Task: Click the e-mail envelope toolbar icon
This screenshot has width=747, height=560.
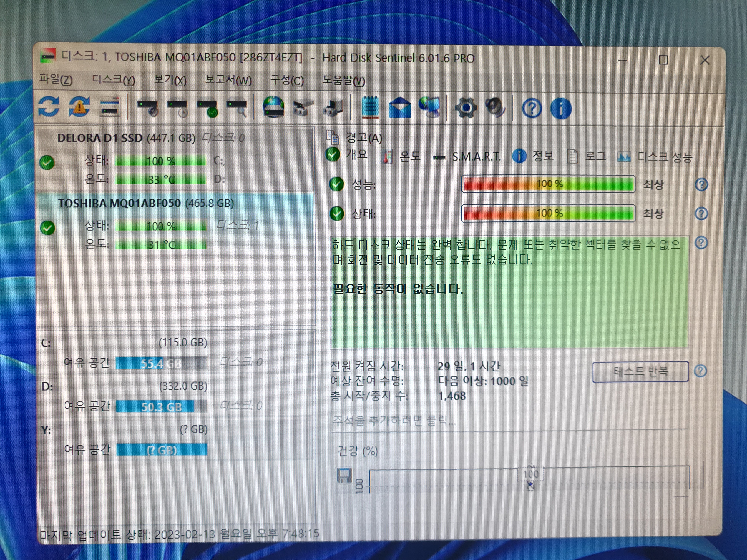Action: 400,108
